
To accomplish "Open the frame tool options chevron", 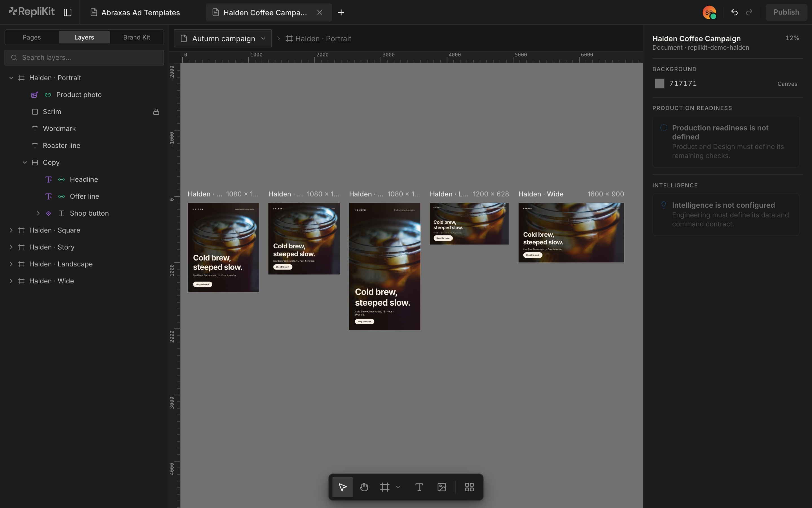I will tap(398, 487).
